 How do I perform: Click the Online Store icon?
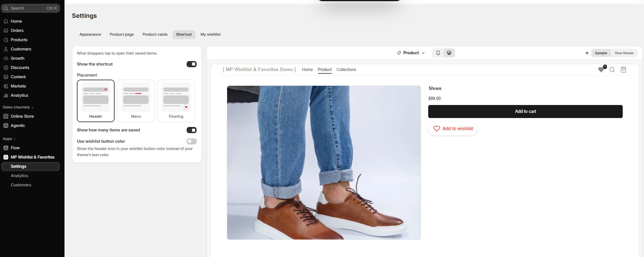(x=6, y=116)
